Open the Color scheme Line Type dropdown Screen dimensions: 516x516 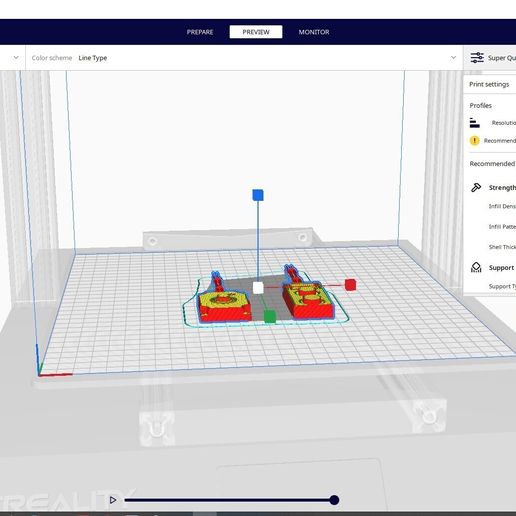point(244,58)
